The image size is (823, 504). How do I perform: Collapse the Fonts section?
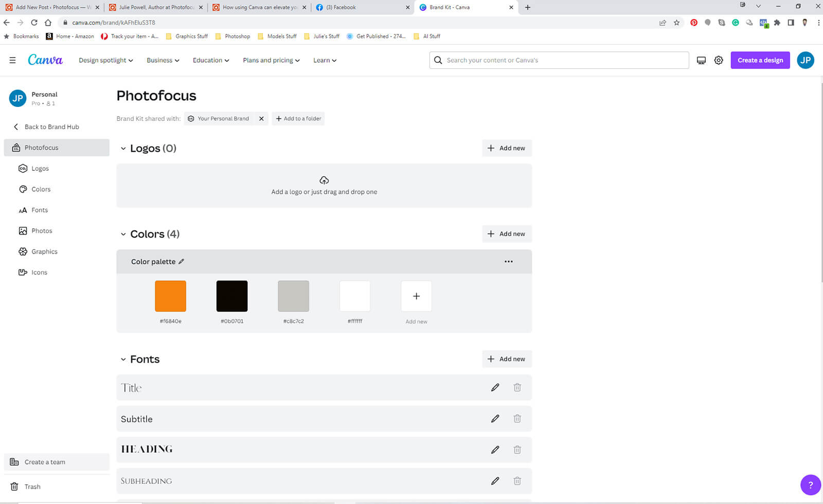coord(123,359)
